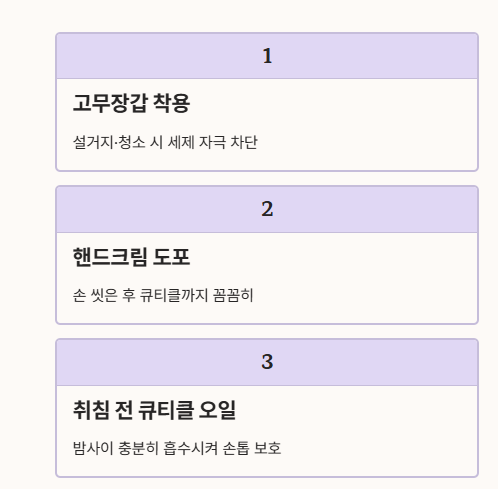Image resolution: width=498 pixels, height=489 pixels.
Task: Click the number 2 step header
Action: coord(267,209)
